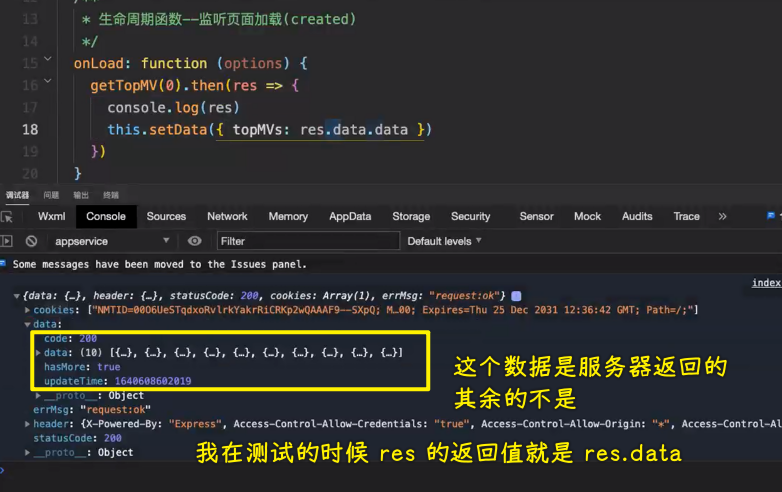Select the element inspector arrow icon

pos(6,217)
